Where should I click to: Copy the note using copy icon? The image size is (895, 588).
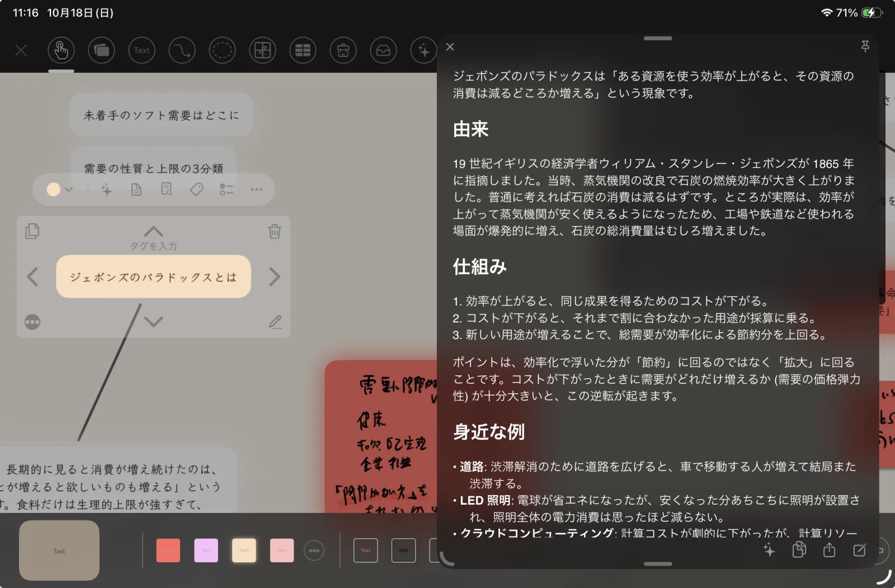point(799,551)
